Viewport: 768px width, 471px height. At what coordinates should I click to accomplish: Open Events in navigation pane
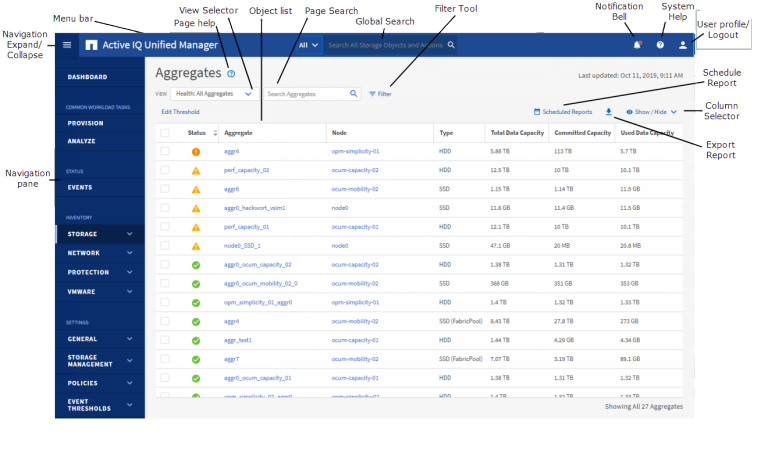(x=80, y=188)
